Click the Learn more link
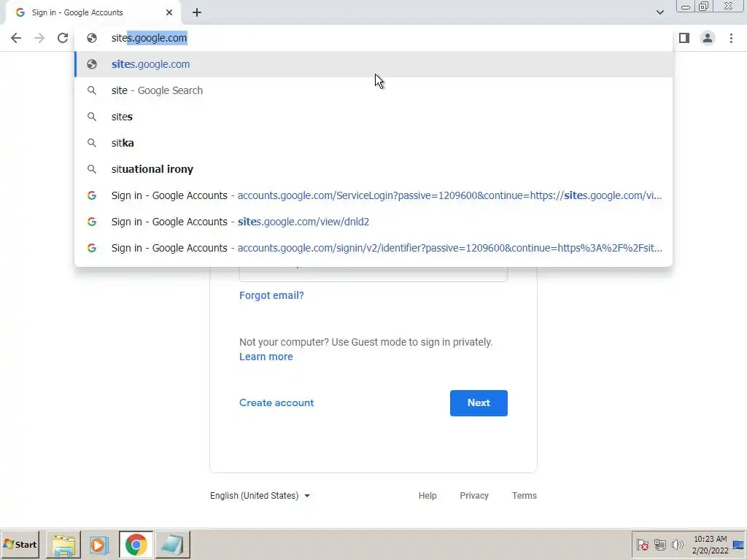Screen dimensions: 747x560 (x=266, y=357)
